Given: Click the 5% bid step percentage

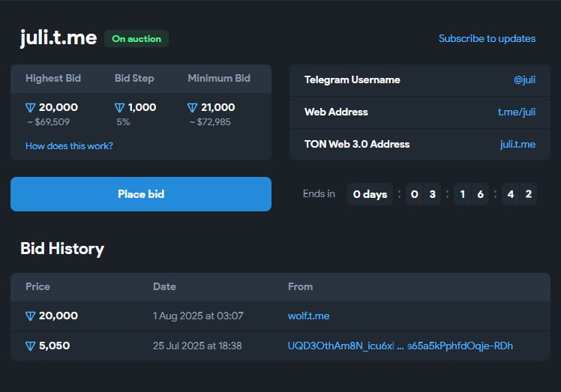Looking at the screenshot, I should pyautogui.click(x=123, y=122).
